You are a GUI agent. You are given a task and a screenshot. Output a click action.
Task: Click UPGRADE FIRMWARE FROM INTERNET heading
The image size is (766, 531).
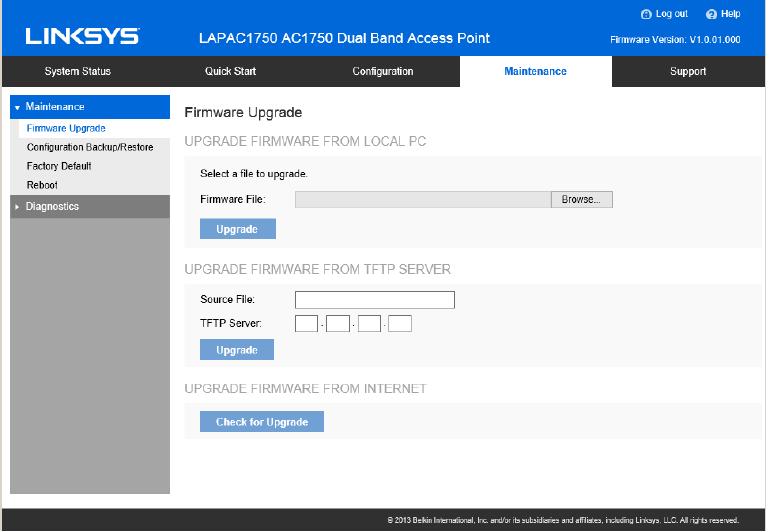(x=306, y=389)
